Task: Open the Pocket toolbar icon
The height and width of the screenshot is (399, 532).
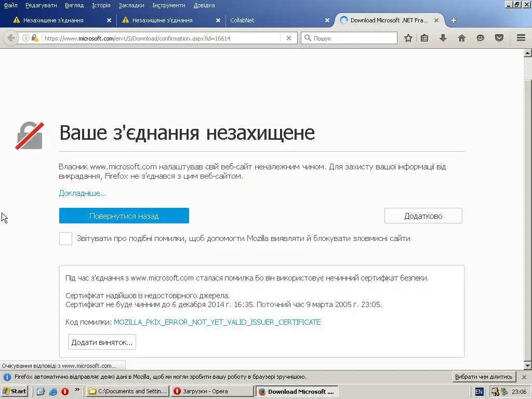Action: point(499,38)
